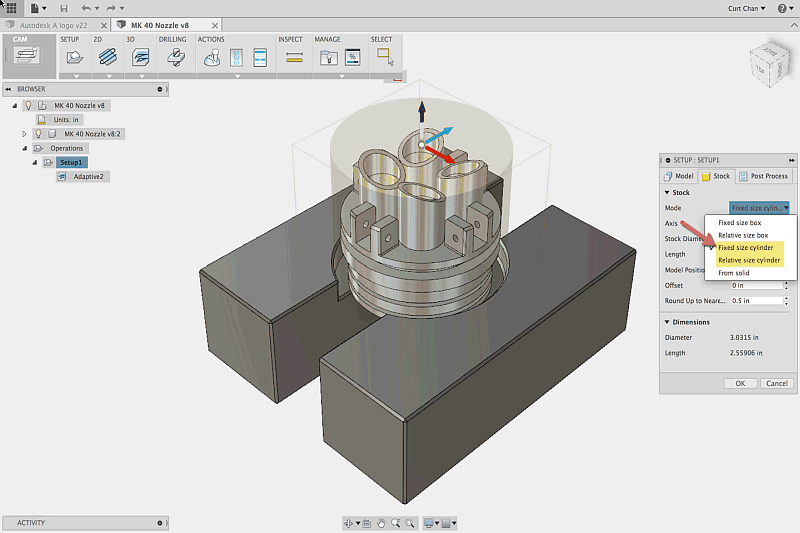Click the Save icon
Screen dimensions: 800x533
coord(64,8)
